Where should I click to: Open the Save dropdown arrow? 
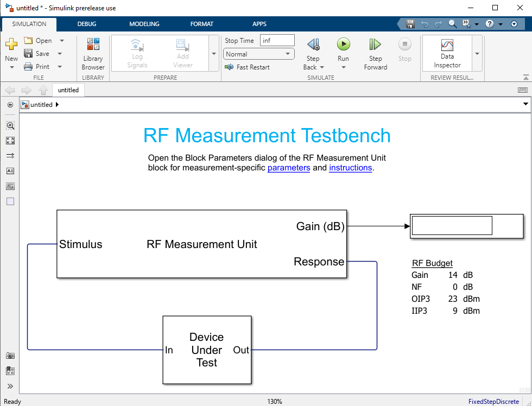pos(60,54)
